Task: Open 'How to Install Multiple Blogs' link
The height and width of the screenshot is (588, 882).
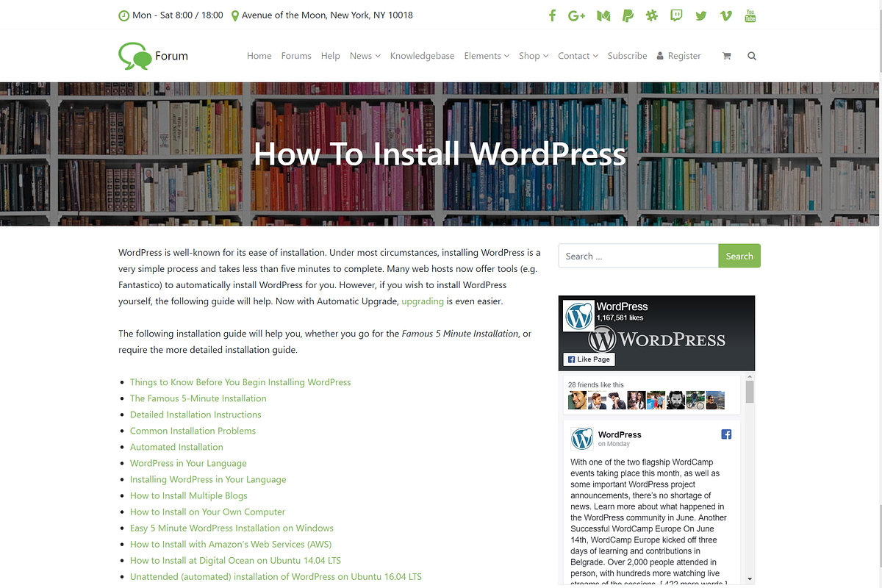Action: [189, 495]
